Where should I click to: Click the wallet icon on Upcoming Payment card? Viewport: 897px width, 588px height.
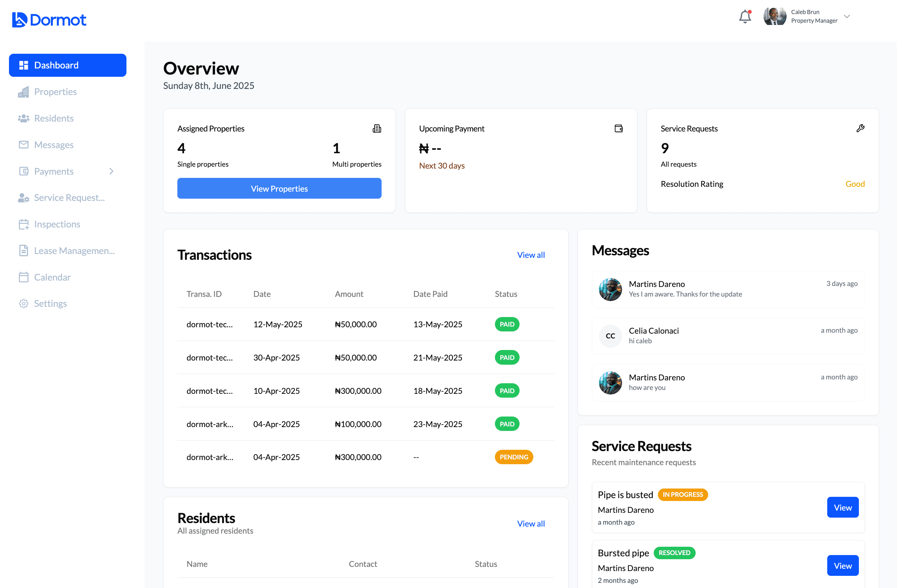[618, 128]
